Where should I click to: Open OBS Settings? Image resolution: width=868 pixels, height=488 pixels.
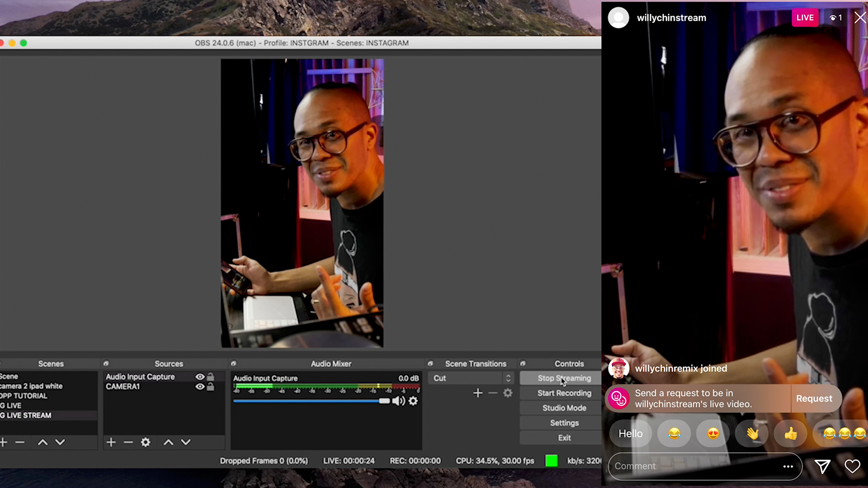561,423
